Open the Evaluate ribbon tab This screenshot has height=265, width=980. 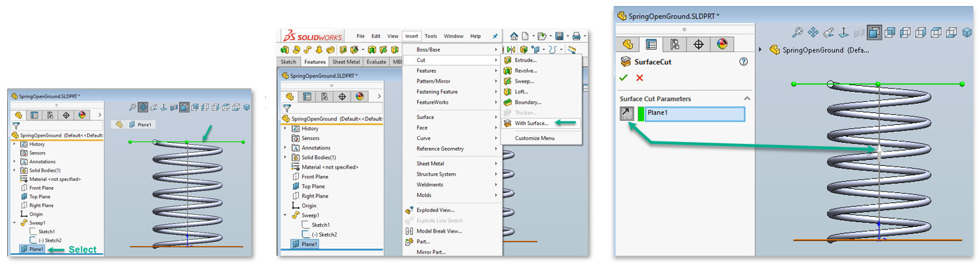(376, 61)
